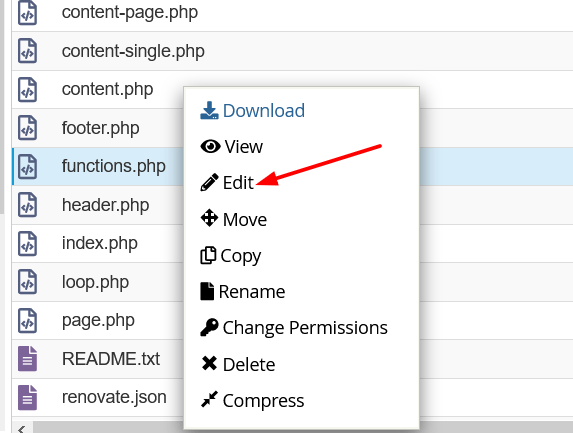Click the eye icon beside View
Image resolution: width=573 pixels, height=433 pixels.
[x=210, y=147]
